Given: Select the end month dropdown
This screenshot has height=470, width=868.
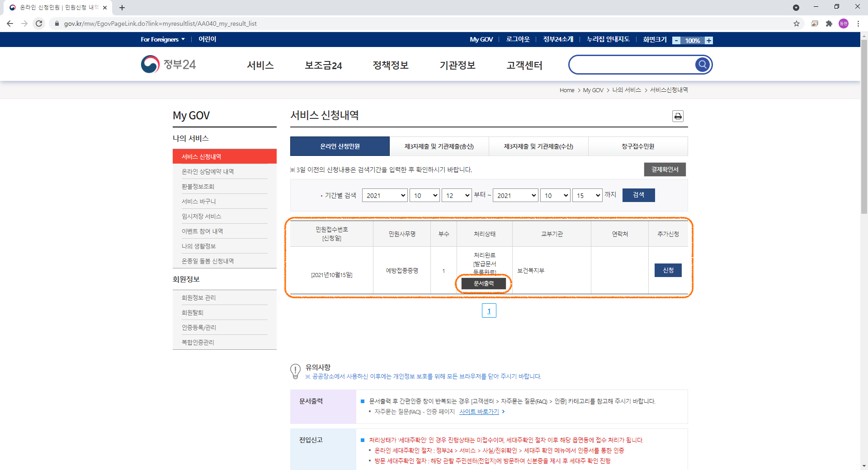Looking at the screenshot, I should [555, 195].
